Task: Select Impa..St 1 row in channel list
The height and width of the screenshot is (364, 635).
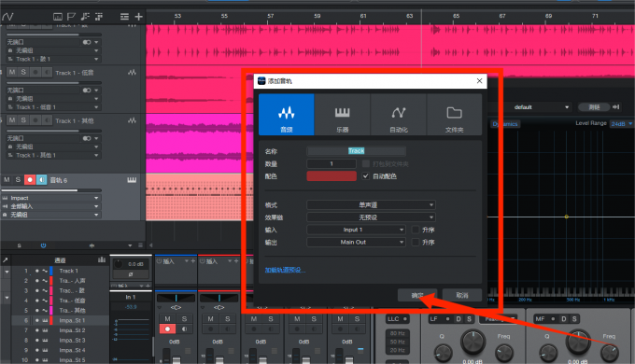Action: [61, 320]
